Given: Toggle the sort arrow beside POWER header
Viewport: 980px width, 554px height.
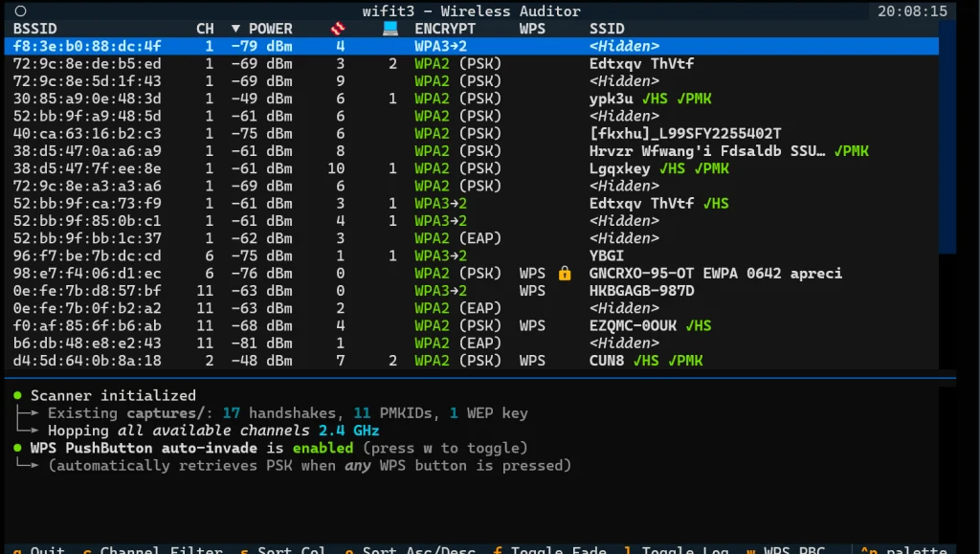Looking at the screenshot, I should 235,29.
